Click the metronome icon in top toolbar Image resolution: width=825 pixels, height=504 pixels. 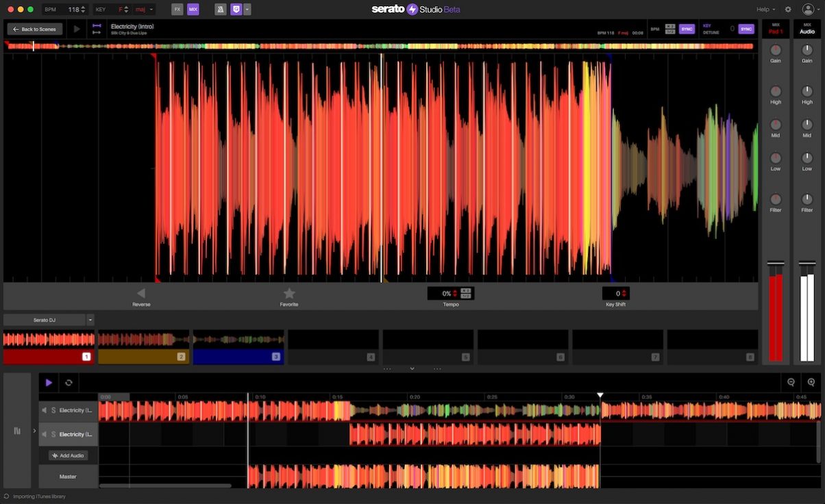[x=220, y=10]
